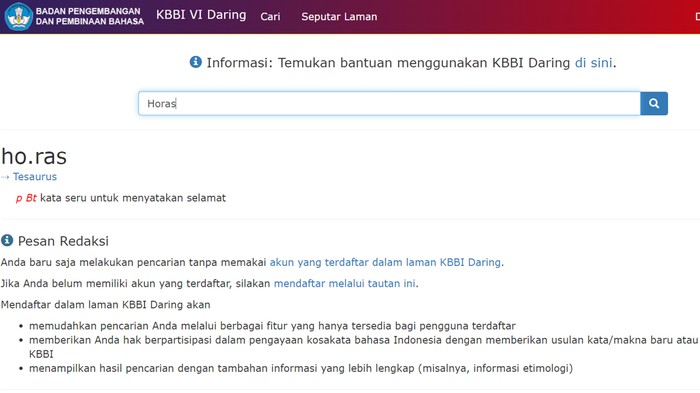Click the 'Badan Pengembangan dan Pembinaan Bahasa' header text
Screen dimensions: 700x393
tap(90, 16)
